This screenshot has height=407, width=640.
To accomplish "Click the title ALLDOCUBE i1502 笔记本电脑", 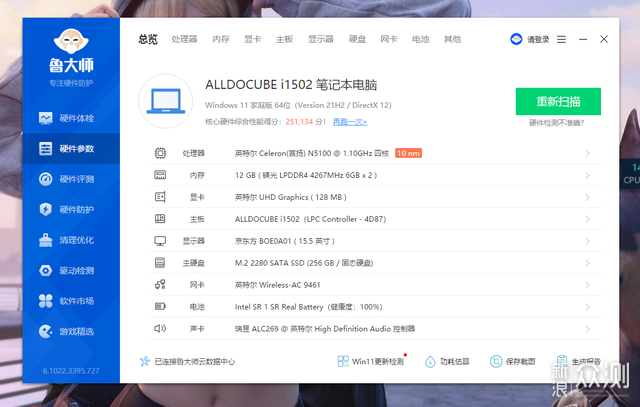I will click(x=291, y=85).
